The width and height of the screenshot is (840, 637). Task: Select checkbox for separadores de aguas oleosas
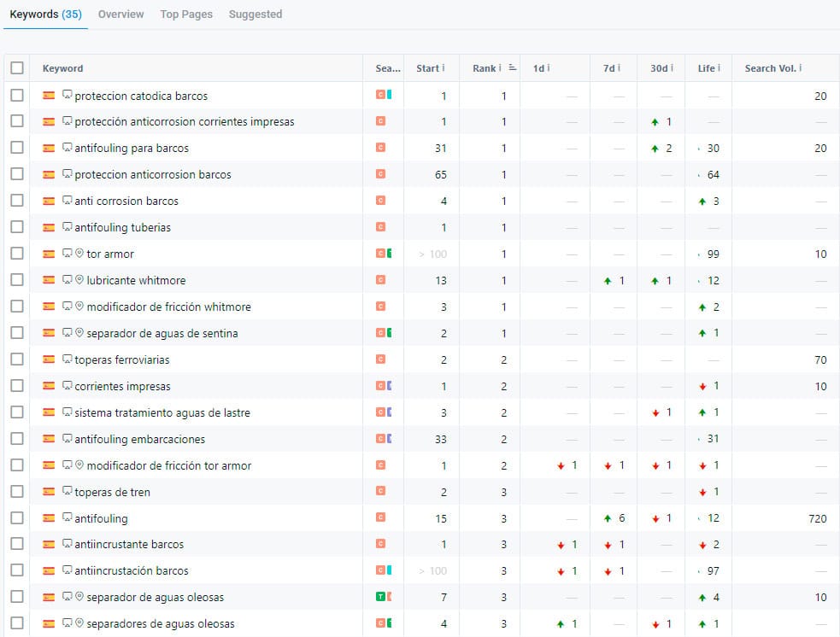coord(17,623)
